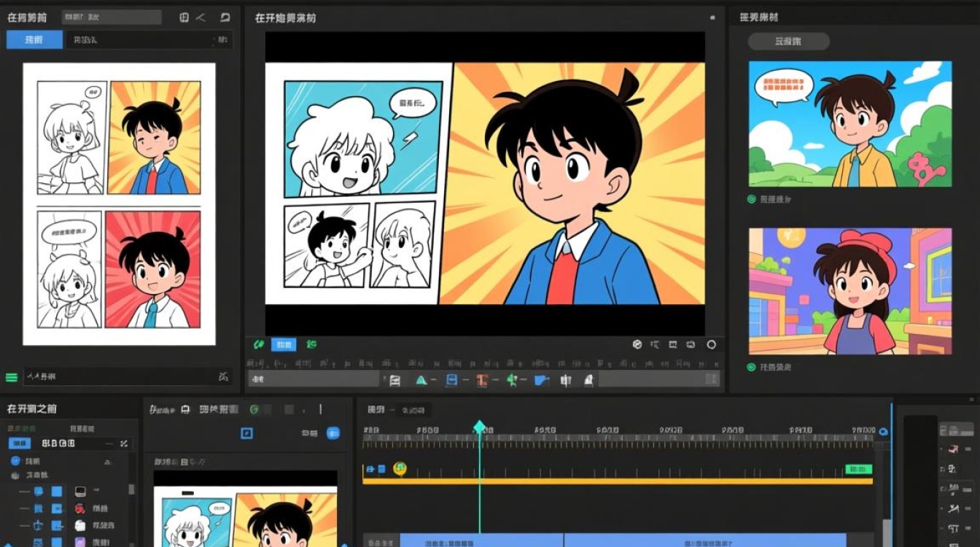The image size is (980, 547).
Task: Click the timeline ruler
Action: click(618, 441)
